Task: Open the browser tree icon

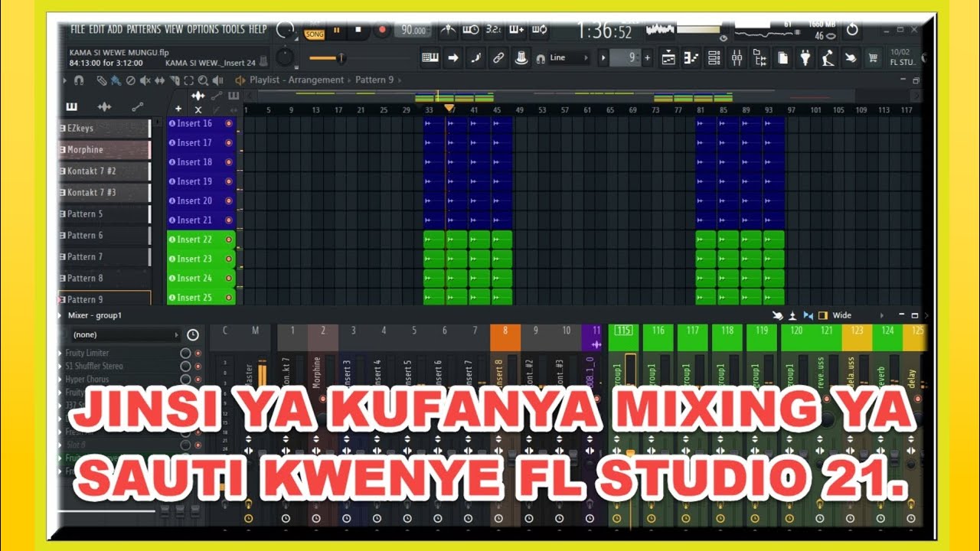Action: pyautogui.click(x=760, y=57)
